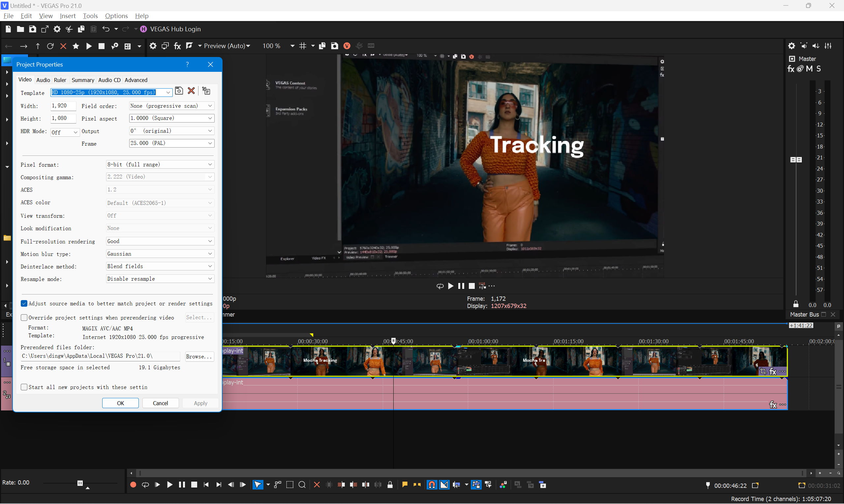Enable Override project settings when prerendering
Screen dimensions: 844x504
pos(24,318)
